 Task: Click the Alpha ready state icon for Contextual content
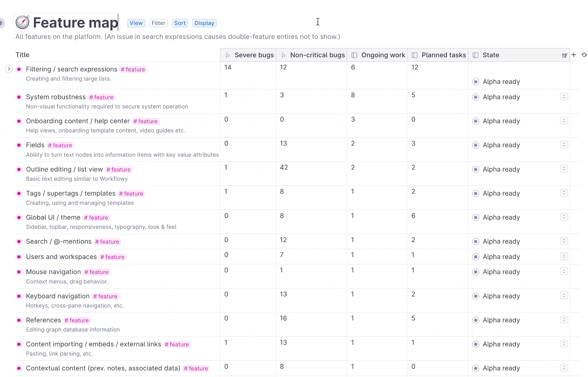[x=476, y=368]
